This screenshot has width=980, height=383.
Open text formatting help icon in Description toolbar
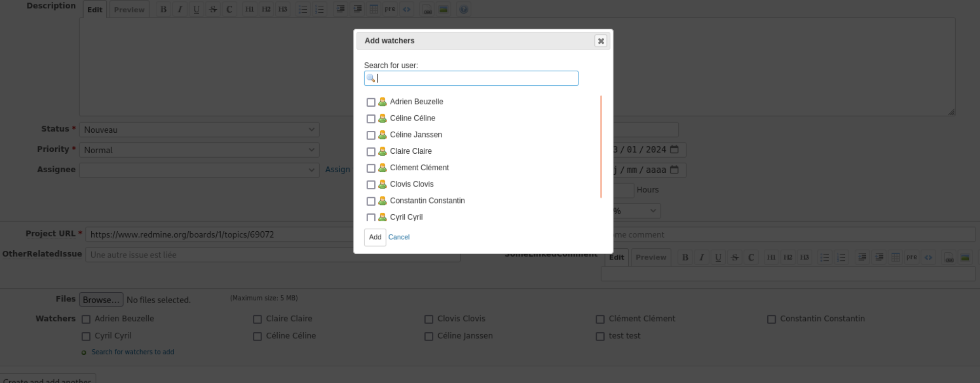tap(464, 9)
